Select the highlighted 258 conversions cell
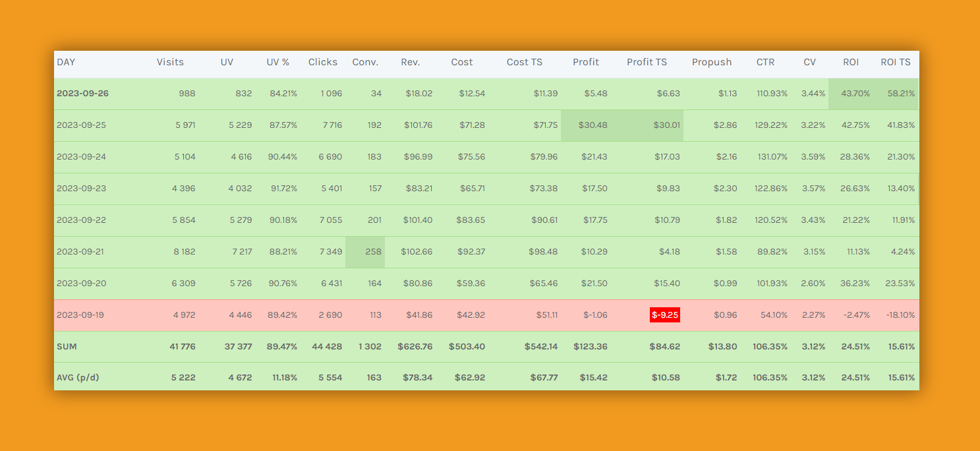The width and height of the screenshot is (980, 451). point(374,252)
